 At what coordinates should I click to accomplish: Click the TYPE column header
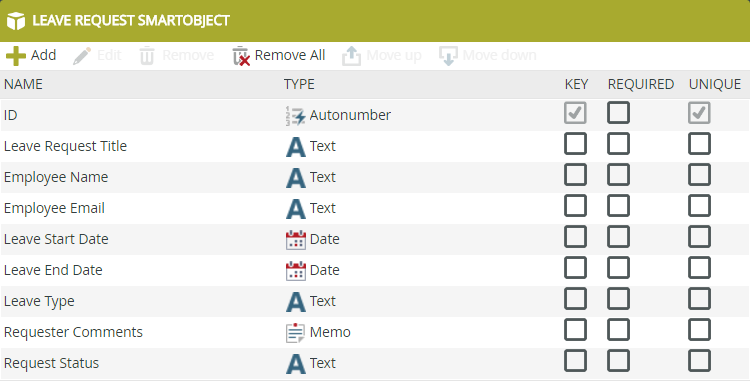tap(299, 84)
